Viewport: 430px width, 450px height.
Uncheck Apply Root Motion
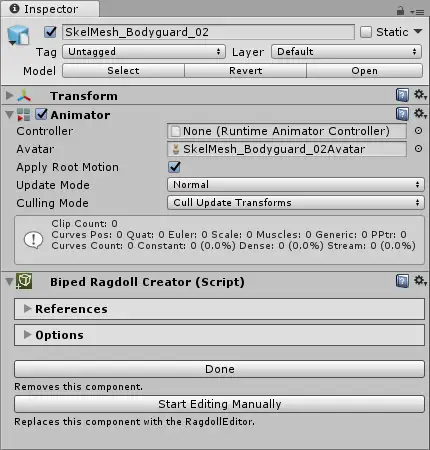click(x=174, y=167)
